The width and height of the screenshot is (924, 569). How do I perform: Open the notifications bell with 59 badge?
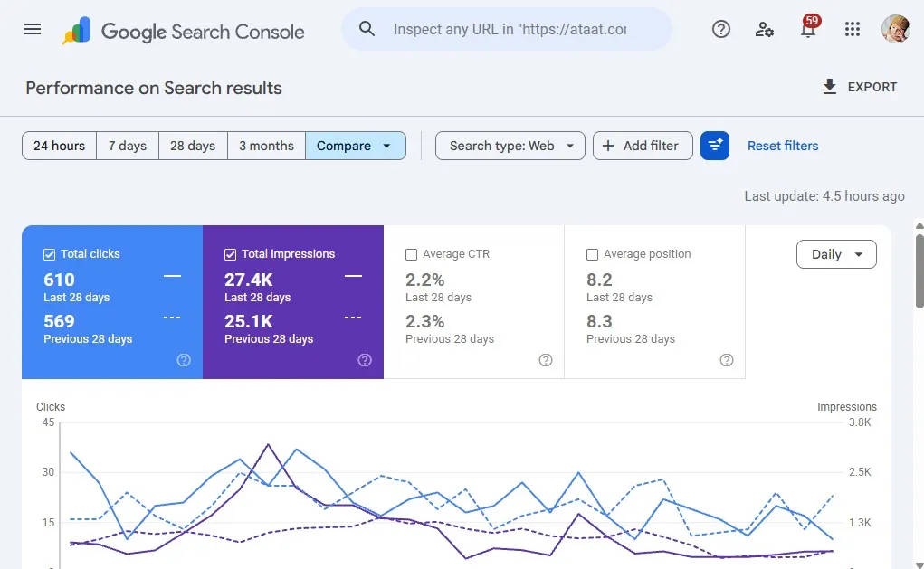808,28
